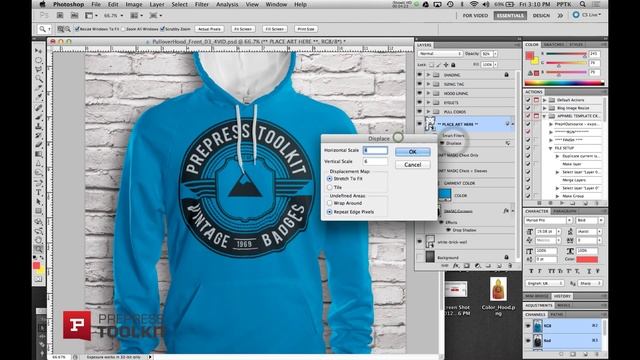Open the Apple menu
The width and height of the screenshot is (640, 360).
[42, 4]
